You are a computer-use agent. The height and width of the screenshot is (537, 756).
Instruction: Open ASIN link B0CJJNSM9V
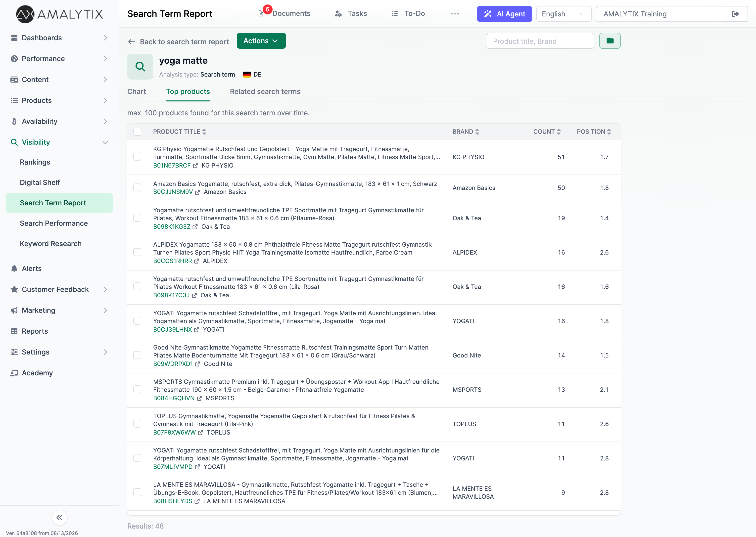tap(173, 192)
